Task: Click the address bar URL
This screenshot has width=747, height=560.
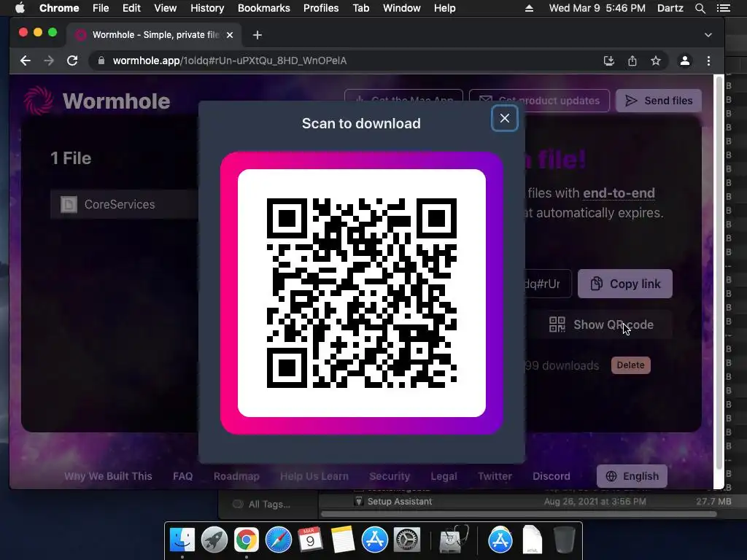Action: coord(230,61)
